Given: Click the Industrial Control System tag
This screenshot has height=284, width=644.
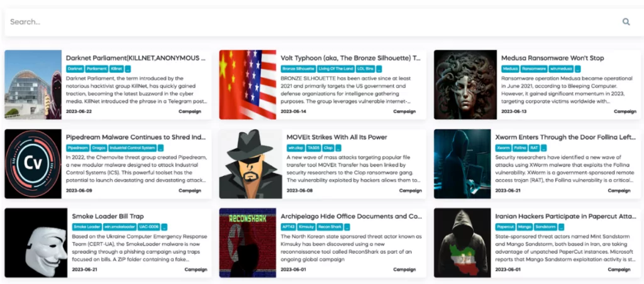Looking at the screenshot, I should point(132,148).
